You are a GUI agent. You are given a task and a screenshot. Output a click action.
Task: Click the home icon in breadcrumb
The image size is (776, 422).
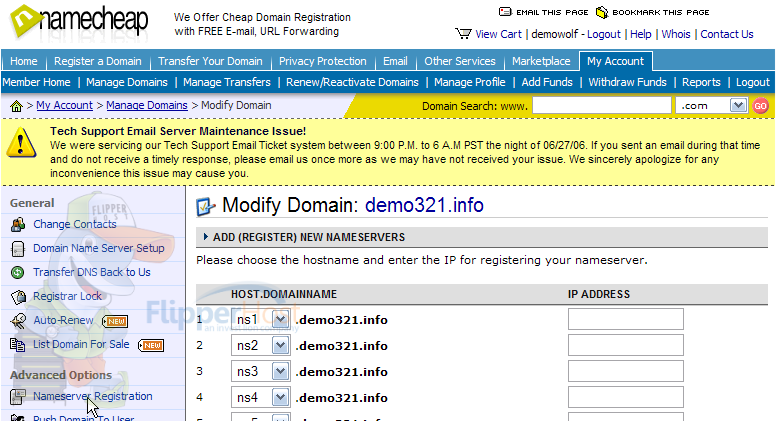pyautogui.click(x=16, y=106)
